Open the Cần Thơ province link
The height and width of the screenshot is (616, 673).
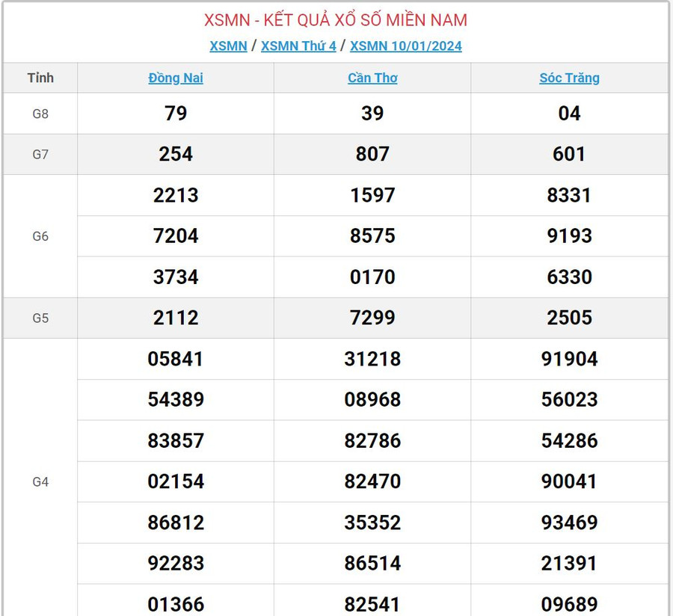372,78
